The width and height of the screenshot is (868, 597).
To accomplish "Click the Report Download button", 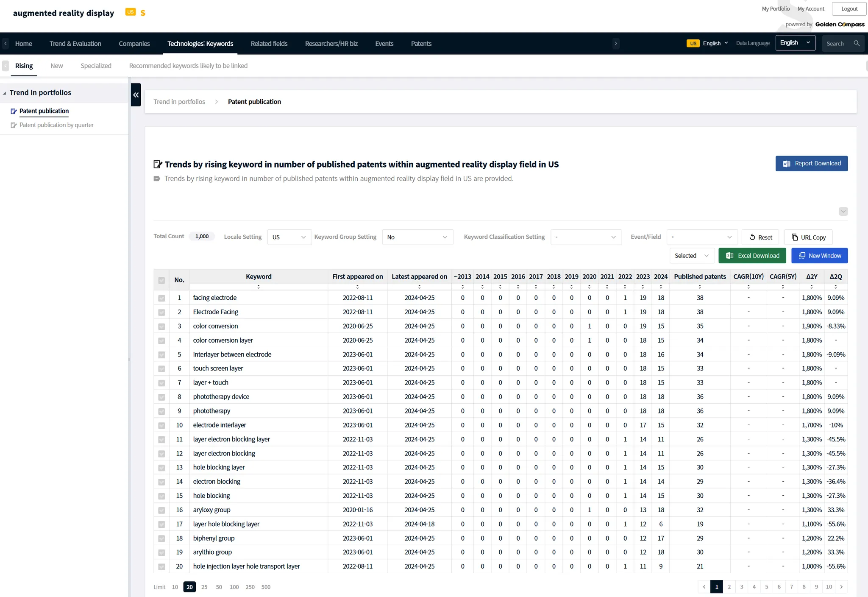I will click(811, 164).
